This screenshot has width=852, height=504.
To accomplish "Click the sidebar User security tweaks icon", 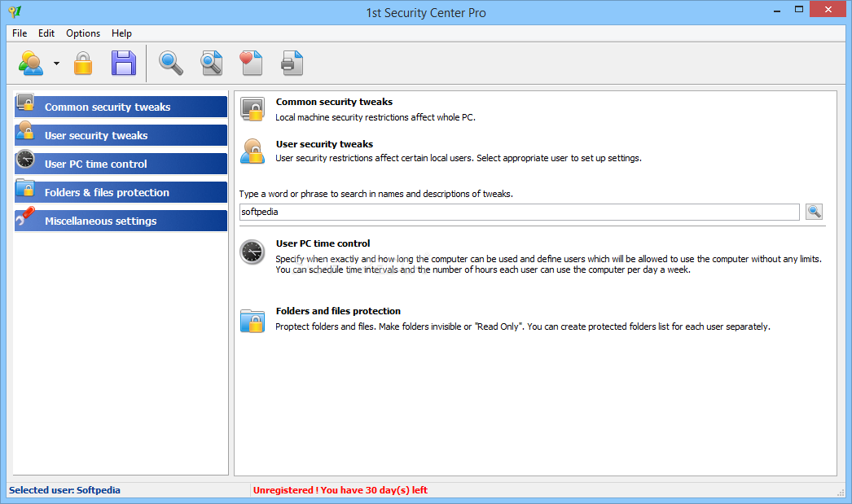I will click(25, 130).
